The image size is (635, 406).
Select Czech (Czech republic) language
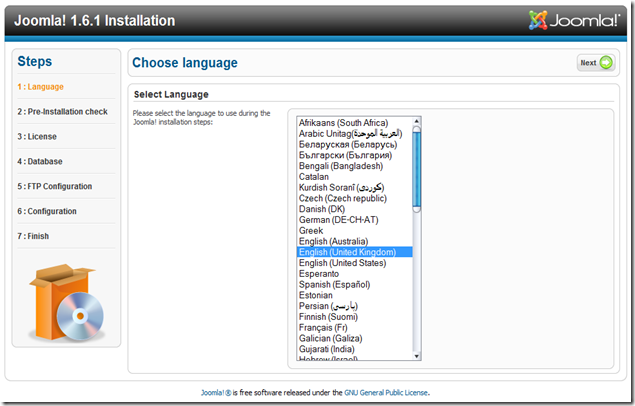[355, 198]
